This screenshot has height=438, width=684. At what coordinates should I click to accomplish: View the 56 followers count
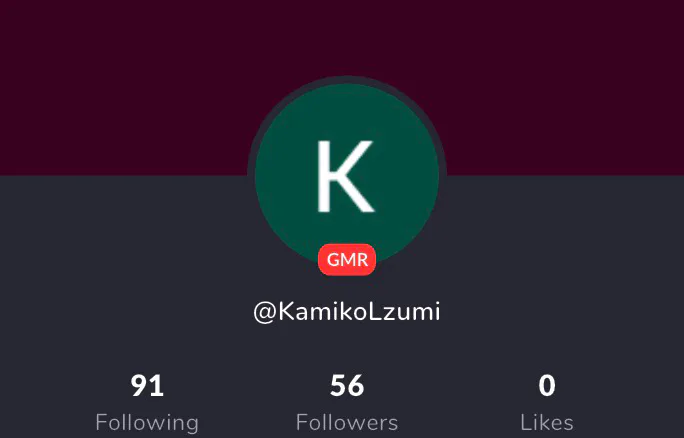click(347, 386)
